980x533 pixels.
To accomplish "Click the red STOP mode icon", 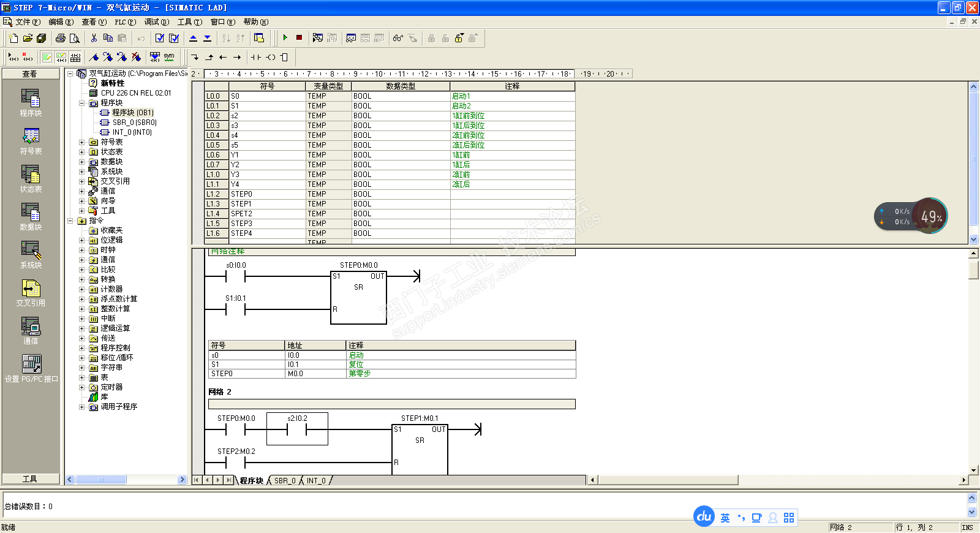I will (x=299, y=38).
